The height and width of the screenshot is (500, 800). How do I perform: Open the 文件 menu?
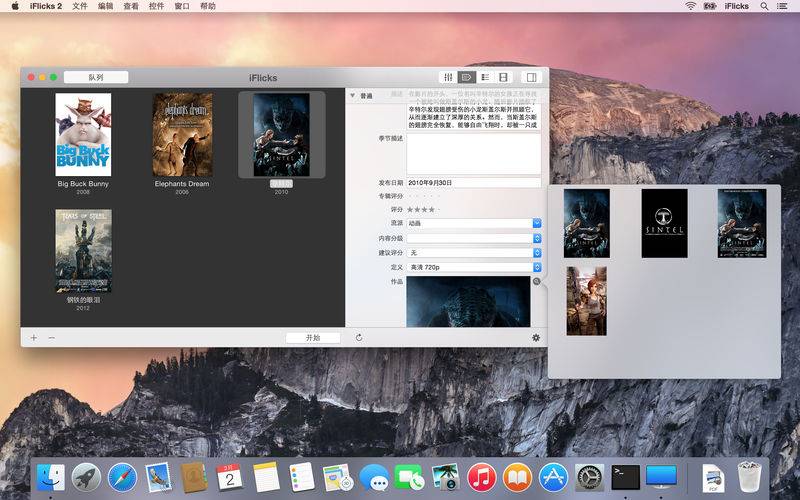[x=80, y=6]
